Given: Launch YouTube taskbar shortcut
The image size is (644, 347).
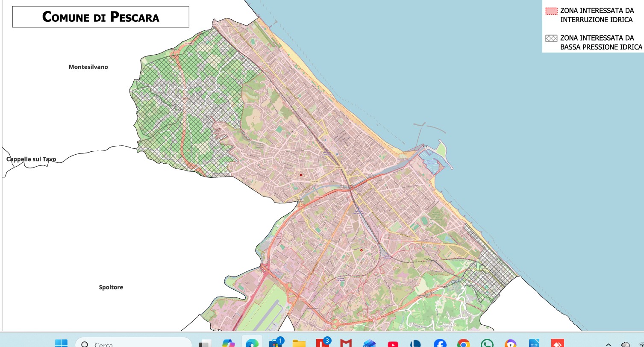Looking at the screenshot, I should point(393,344).
